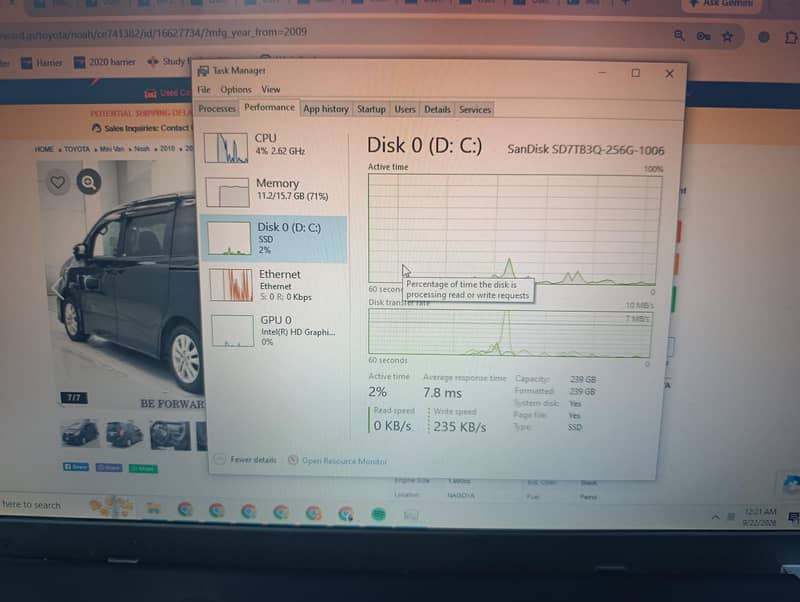Click the Task Manager title bar icon
The image size is (800, 602).
tap(203, 70)
